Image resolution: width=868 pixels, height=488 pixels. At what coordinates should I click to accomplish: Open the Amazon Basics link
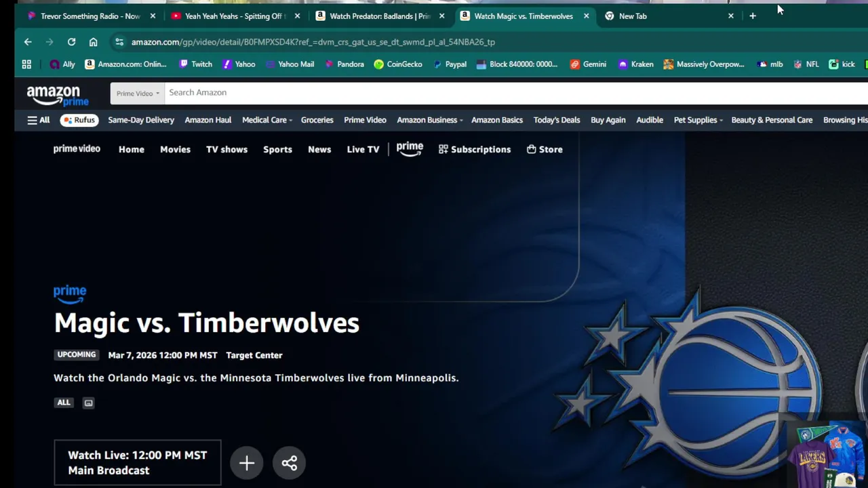click(497, 120)
